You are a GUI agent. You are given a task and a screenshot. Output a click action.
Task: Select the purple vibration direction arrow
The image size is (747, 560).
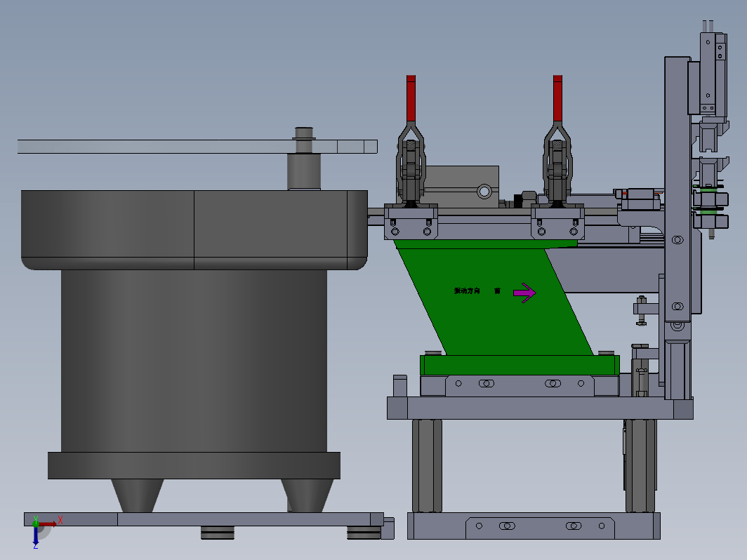pyautogui.click(x=524, y=293)
